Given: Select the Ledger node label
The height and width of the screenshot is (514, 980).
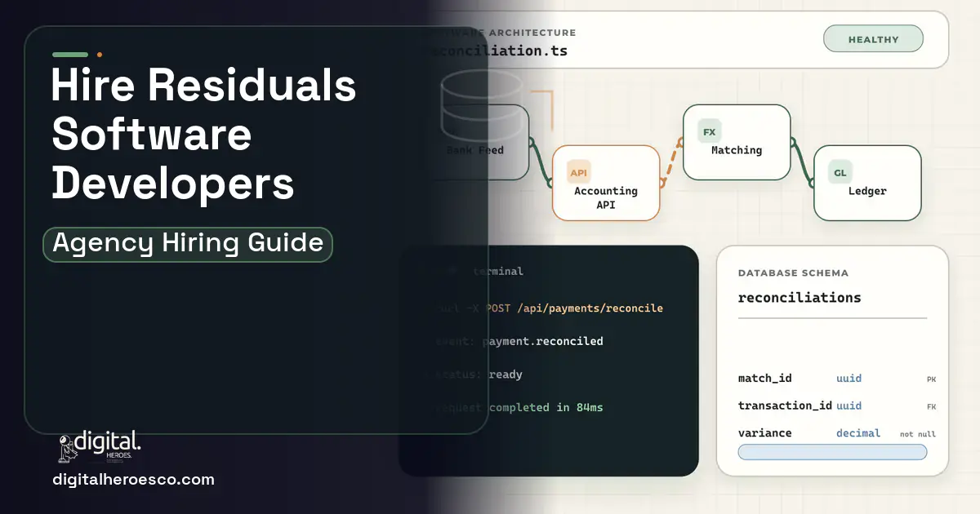Looking at the screenshot, I should click(867, 191).
